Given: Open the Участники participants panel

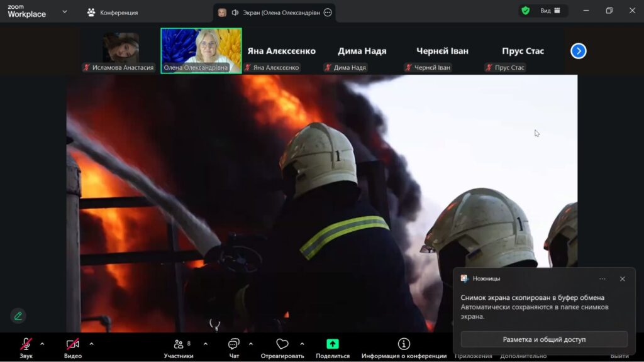Looking at the screenshot, I should click(179, 344).
